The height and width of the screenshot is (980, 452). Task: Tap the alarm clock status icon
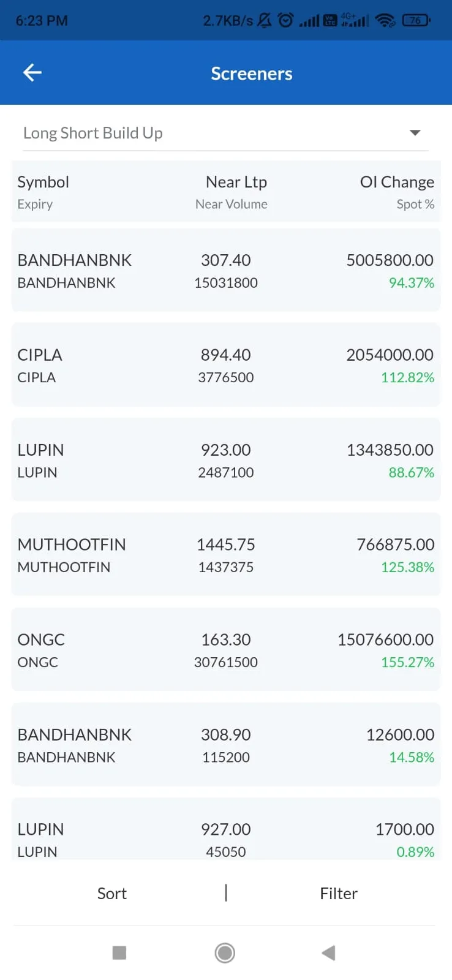coord(285,21)
